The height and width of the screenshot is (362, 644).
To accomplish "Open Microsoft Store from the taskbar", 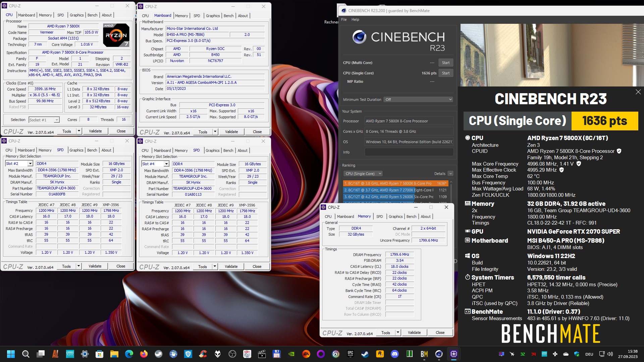I will pyautogui.click(x=99, y=354).
